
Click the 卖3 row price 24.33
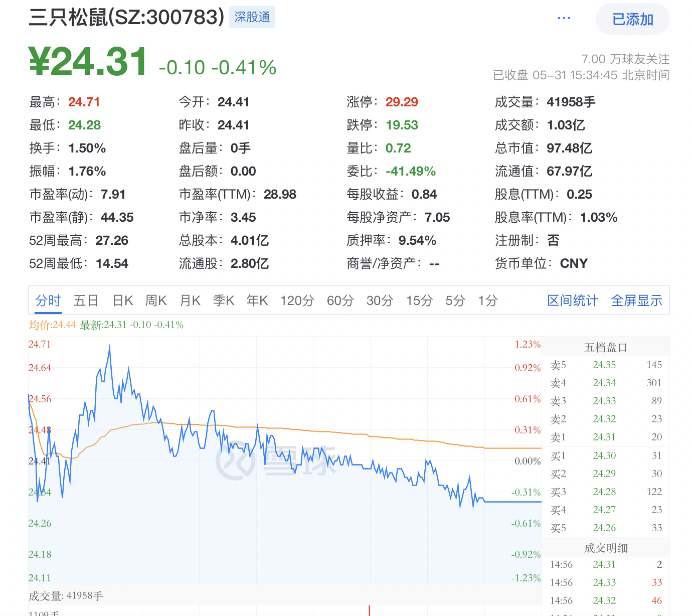pos(604,401)
